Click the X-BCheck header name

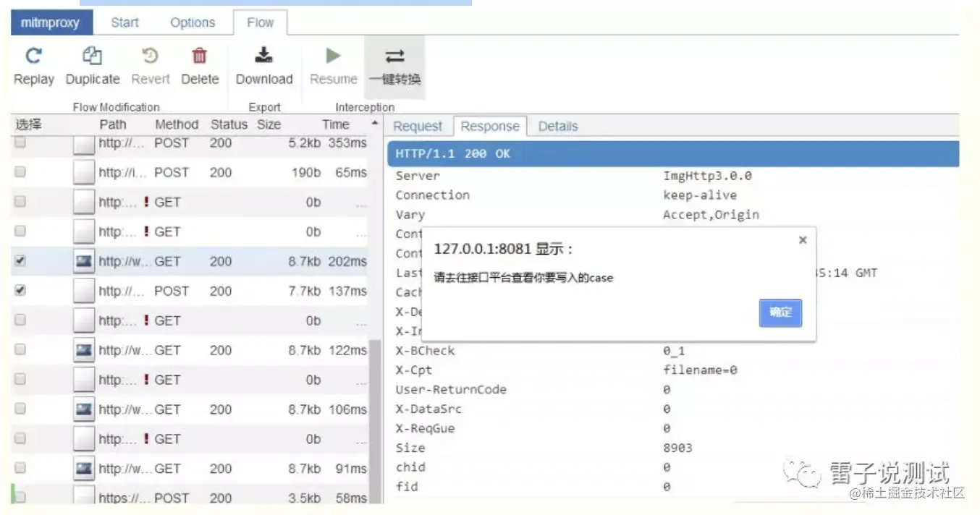click(x=425, y=351)
